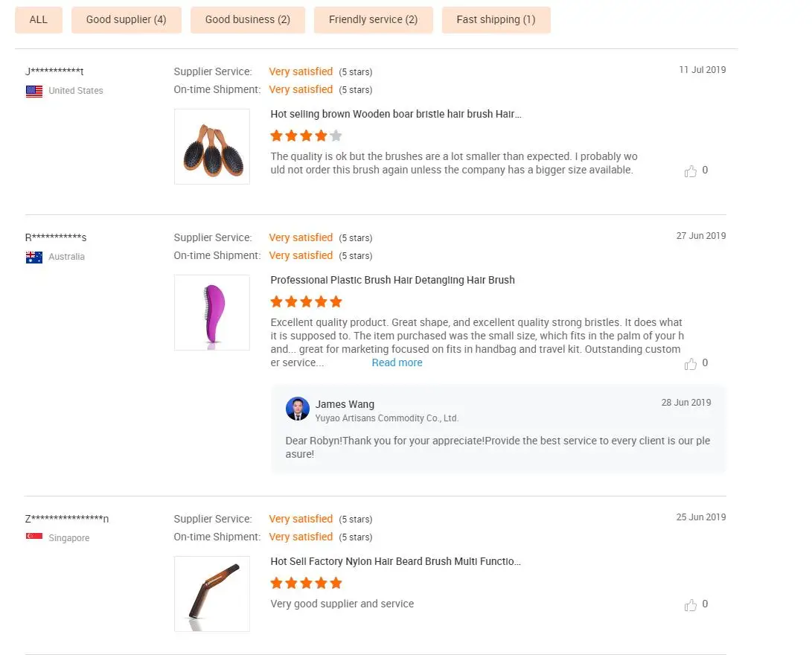Expand review with Read more link
The image size is (812, 655).
point(397,363)
